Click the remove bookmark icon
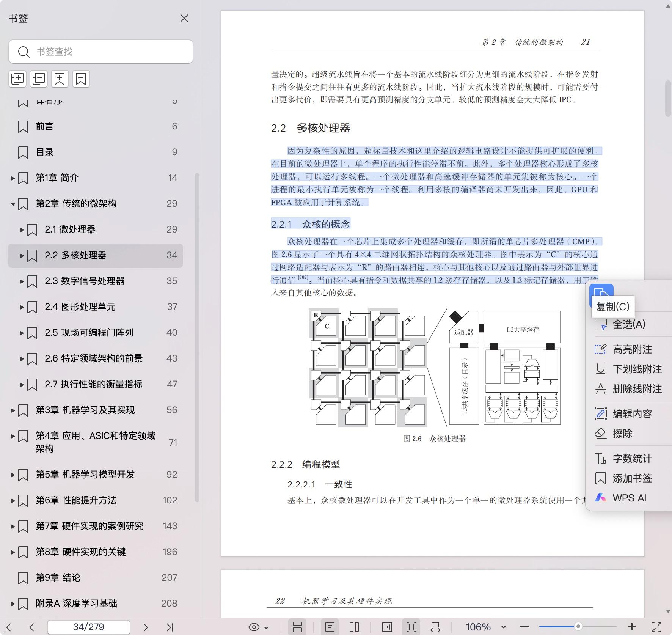The height and width of the screenshot is (635, 672). pyautogui.click(x=81, y=79)
